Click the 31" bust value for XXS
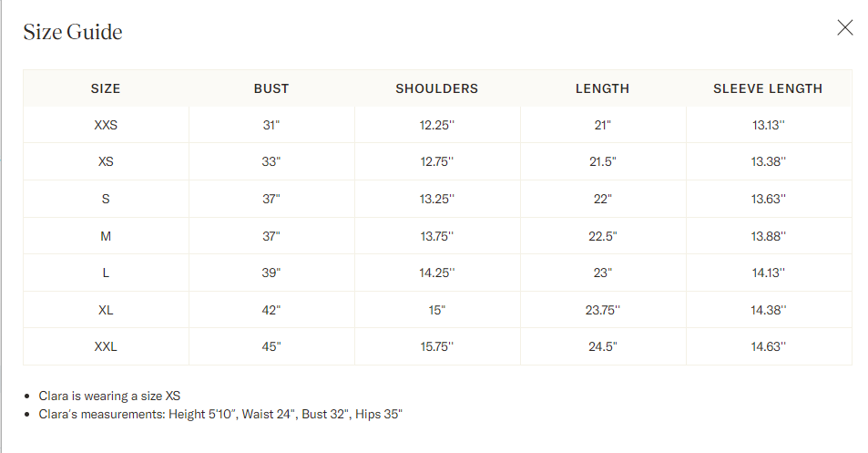The image size is (868, 453). [271, 125]
